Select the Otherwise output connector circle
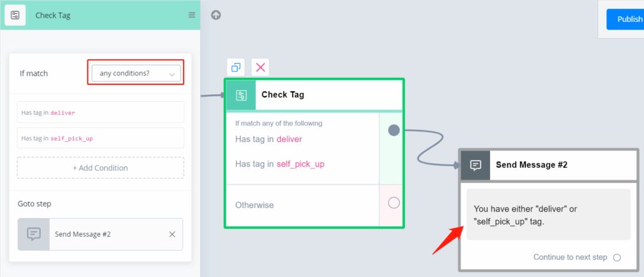Viewport: 644px width, 277px height. (x=394, y=203)
